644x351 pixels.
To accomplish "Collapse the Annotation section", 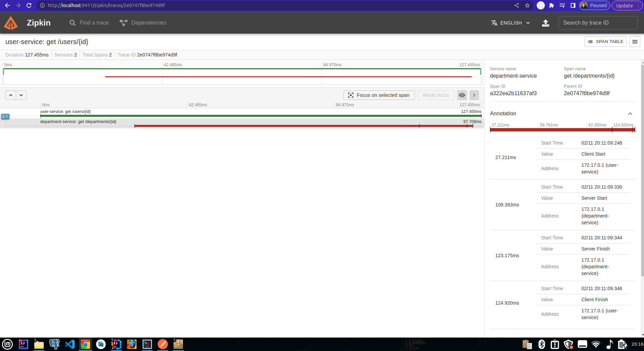I will point(630,114).
